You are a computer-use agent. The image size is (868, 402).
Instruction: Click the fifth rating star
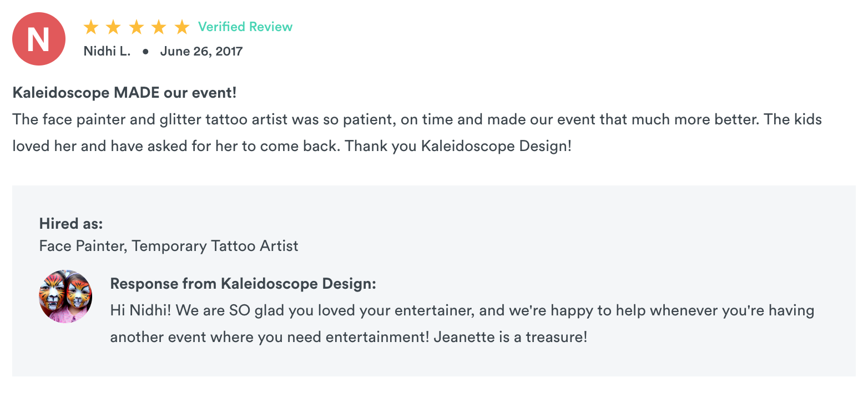tap(181, 27)
